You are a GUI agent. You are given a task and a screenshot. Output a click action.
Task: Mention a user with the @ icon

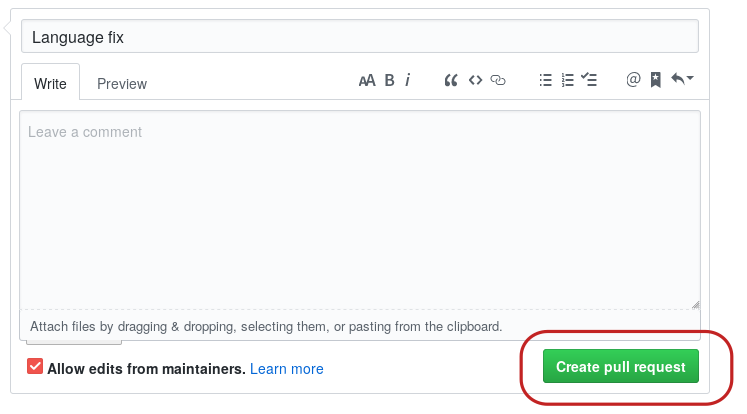tap(633, 81)
